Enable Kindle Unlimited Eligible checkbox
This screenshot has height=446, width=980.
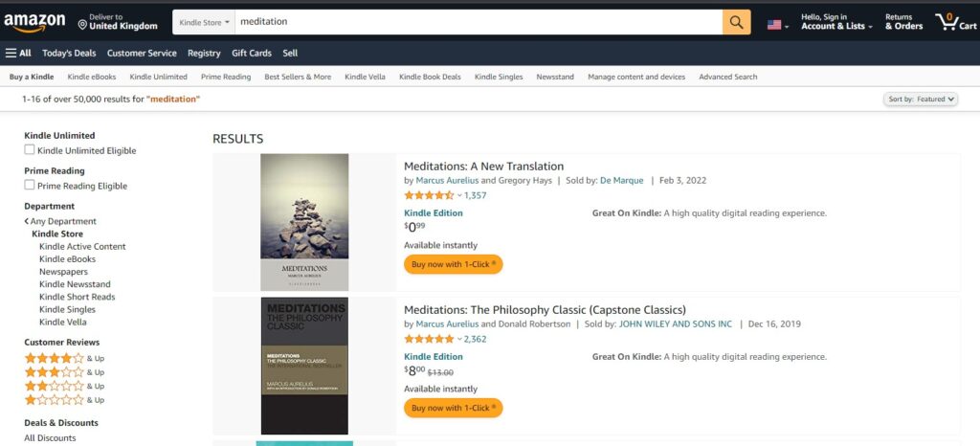point(30,150)
